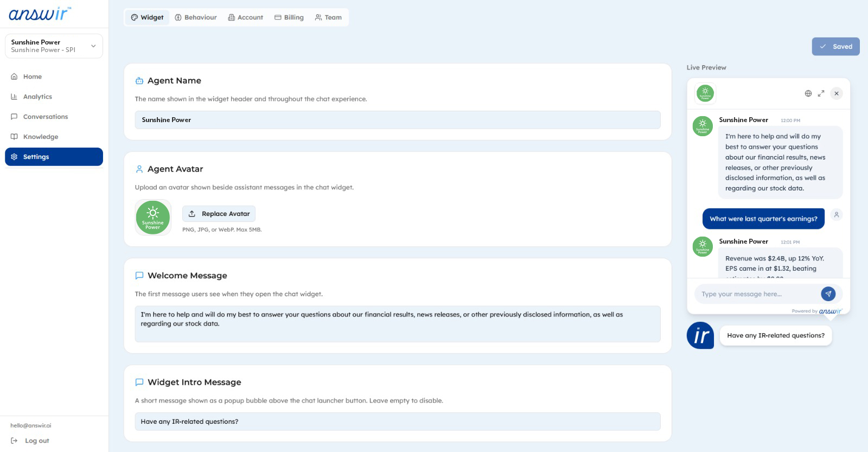Open the Account tab
The height and width of the screenshot is (452, 868).
tap(245, 17)
